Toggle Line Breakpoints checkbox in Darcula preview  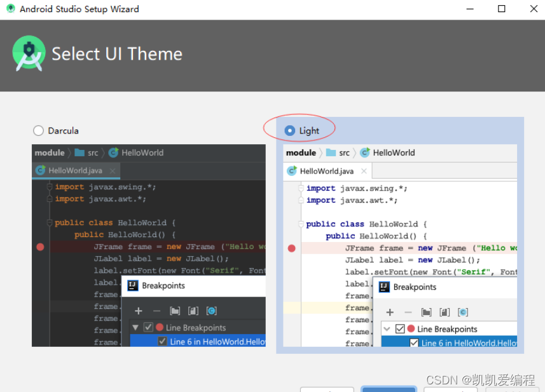pos(148,327)
